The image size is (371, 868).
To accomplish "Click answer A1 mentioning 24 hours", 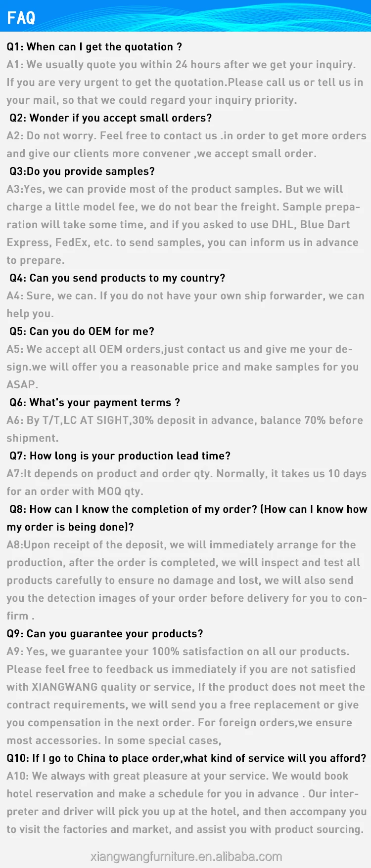I will point(181,65).
